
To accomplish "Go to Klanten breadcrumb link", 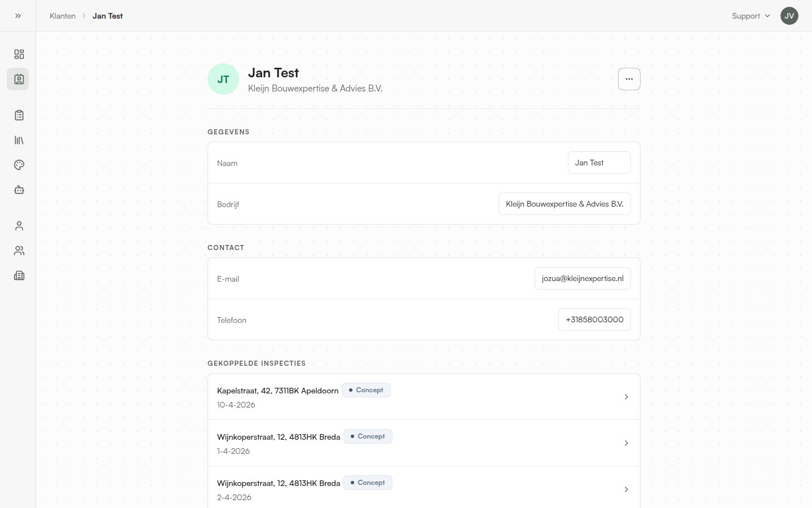I will pos(63,16).
